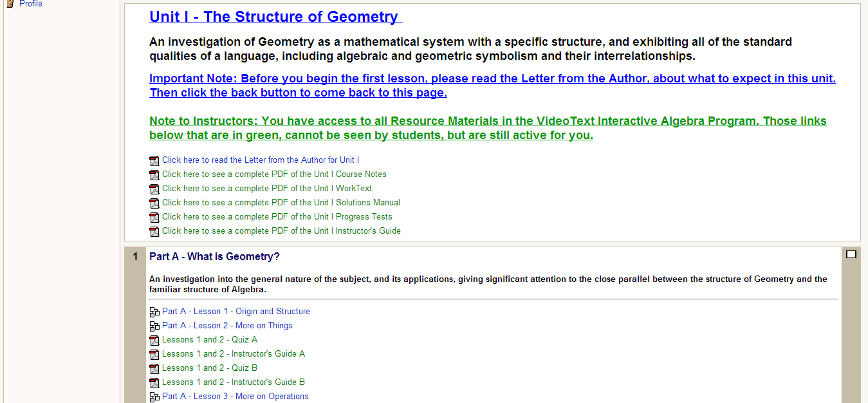868x403 pixels.
Task: Open the Unit I Instructor's Guide PDF link
Action: point(281,231)
